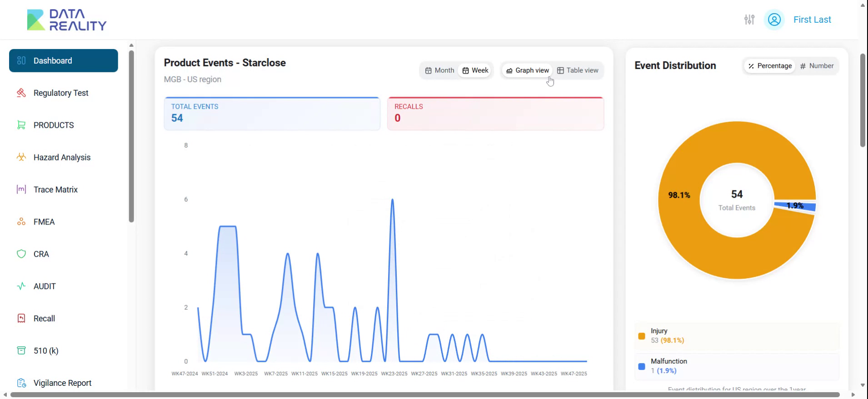Click the Trace Matrix icon

(x=21, y=190)
